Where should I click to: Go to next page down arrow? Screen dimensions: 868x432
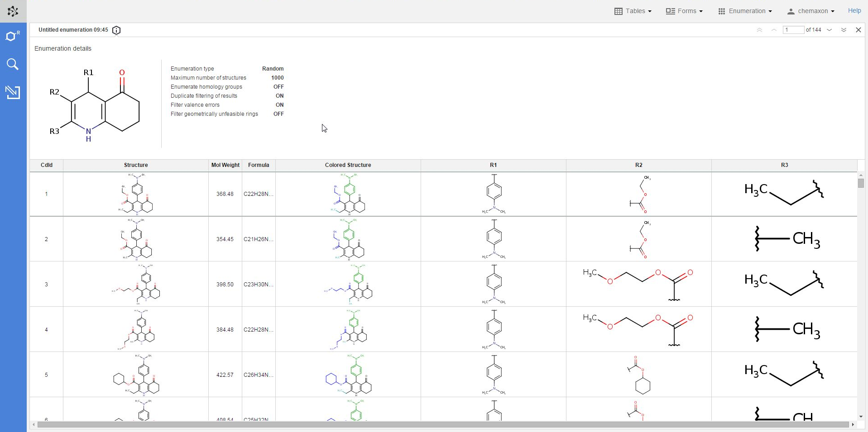point(830,30)
